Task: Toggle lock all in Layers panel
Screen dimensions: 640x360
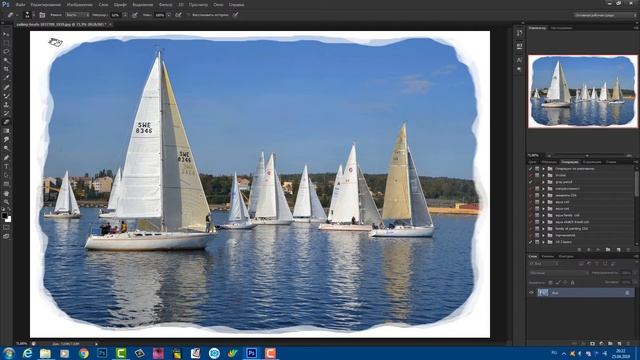Action: point(573,282)
